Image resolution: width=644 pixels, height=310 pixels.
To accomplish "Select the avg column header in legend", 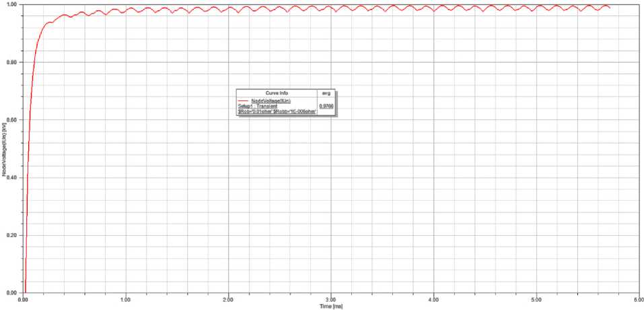I will pos(326,93).
